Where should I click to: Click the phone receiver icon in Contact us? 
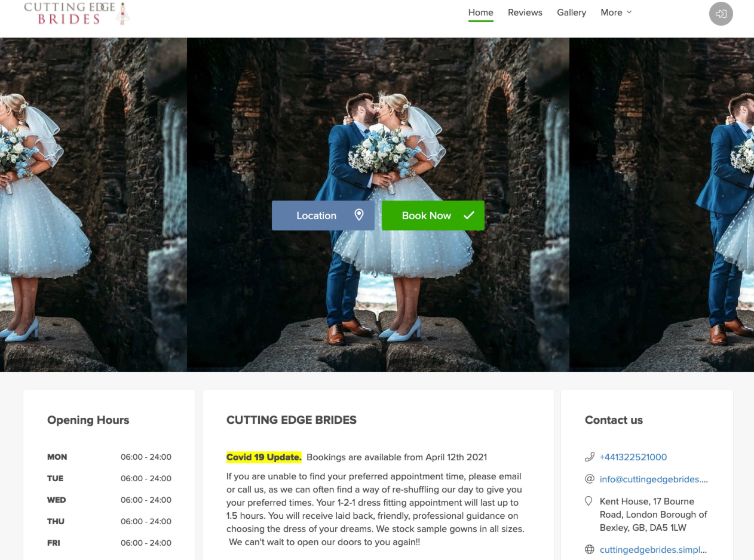pyautogui.click(x=589, y=457)
